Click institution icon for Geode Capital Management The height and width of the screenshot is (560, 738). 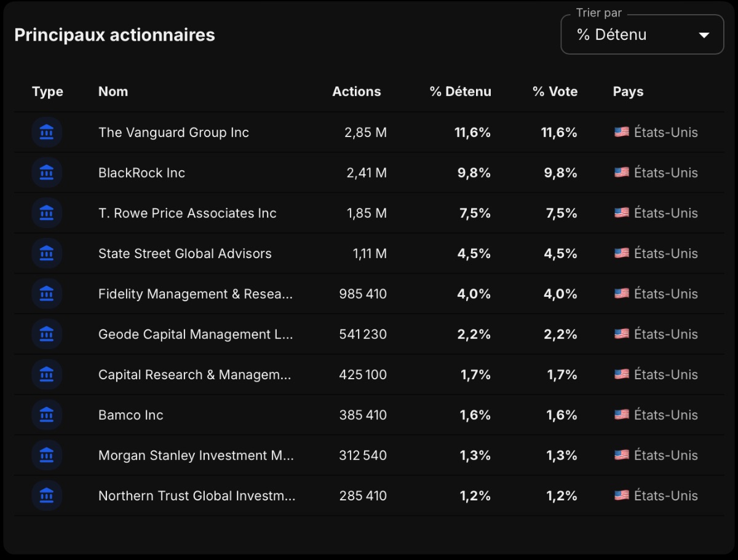point(47,334)
